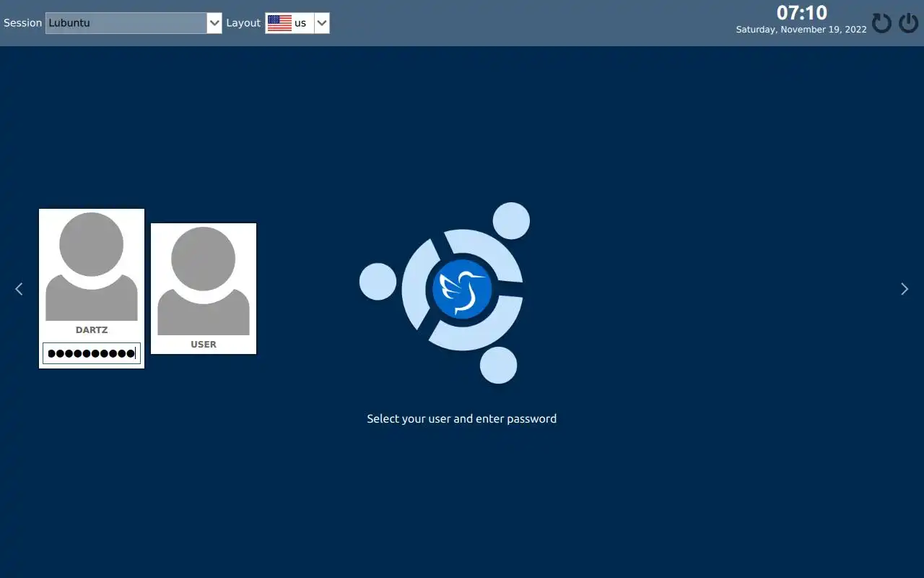Click 'Select your user and enter password' message
Screen dimensions: 924x578
click(x=462, y=419)
